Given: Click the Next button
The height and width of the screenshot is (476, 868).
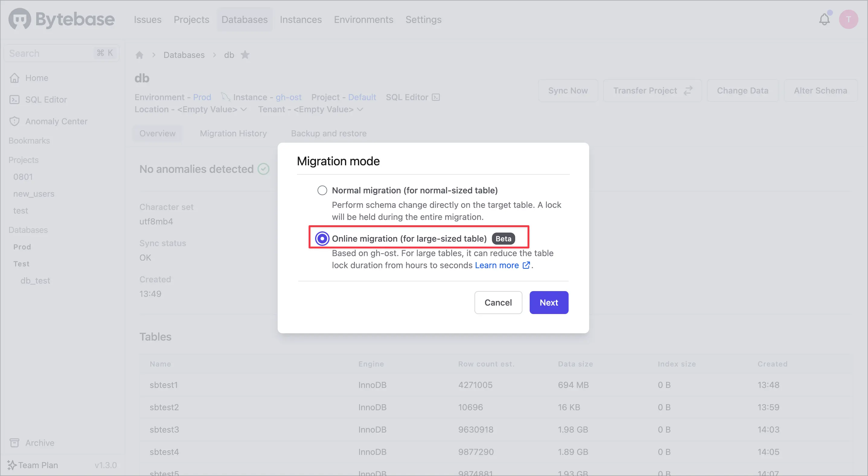Looking at the screenshot, I should pyautogui.click(x=549, y=302).
